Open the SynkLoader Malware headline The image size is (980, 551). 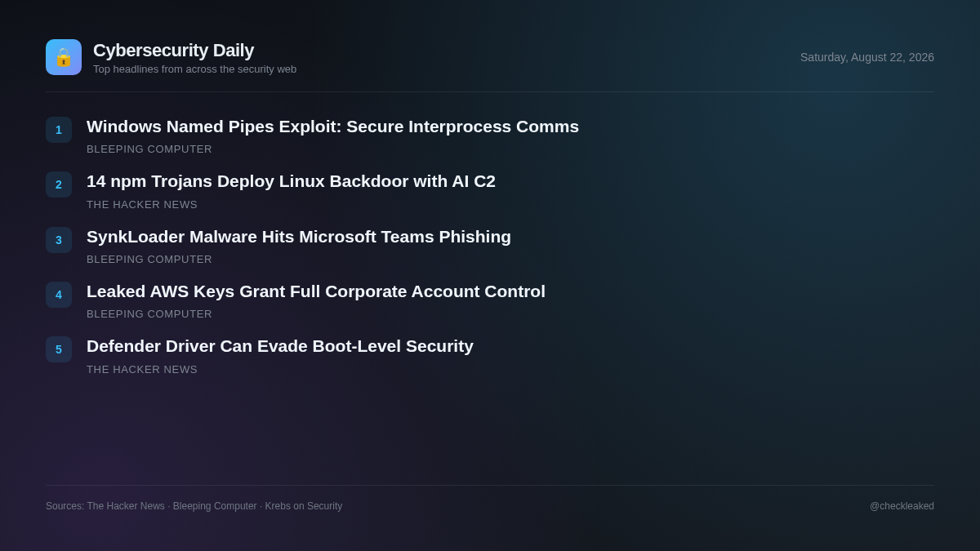(x=299, y=237)
